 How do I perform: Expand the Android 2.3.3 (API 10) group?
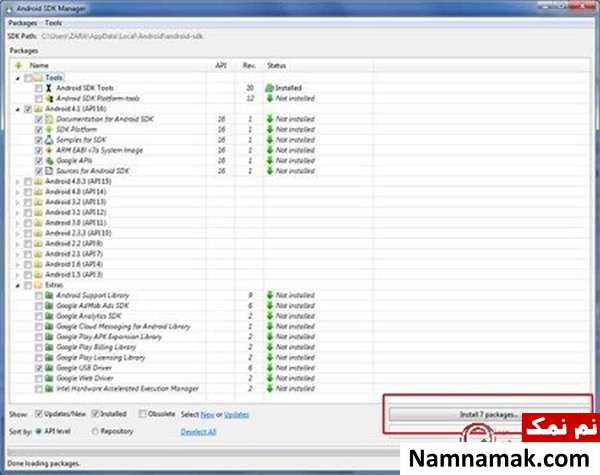18,233
